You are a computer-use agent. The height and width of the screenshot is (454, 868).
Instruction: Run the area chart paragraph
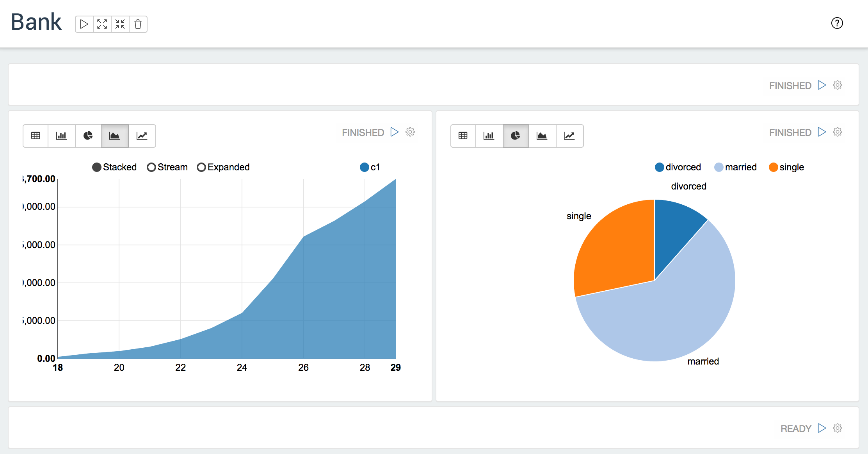(x=395, y=132)
